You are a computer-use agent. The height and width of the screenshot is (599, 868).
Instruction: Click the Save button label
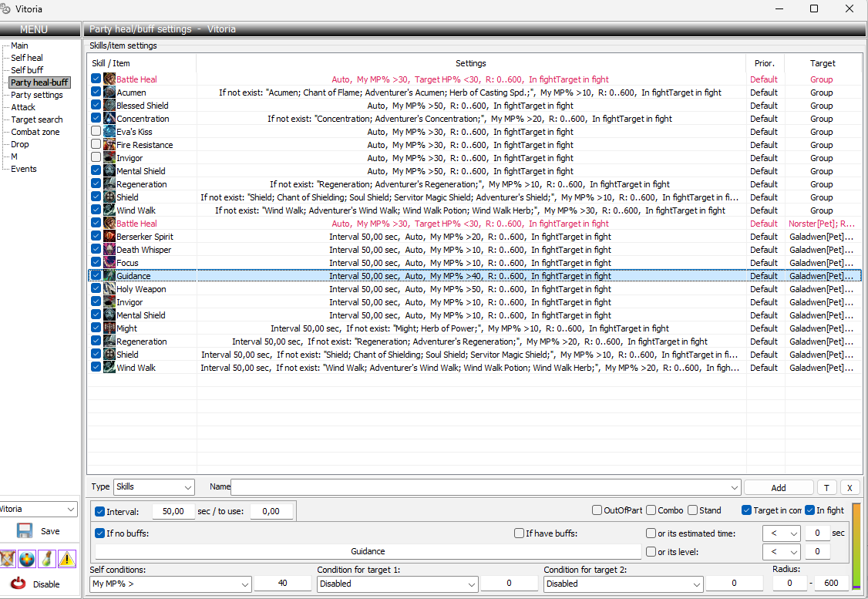pos(50,531)
